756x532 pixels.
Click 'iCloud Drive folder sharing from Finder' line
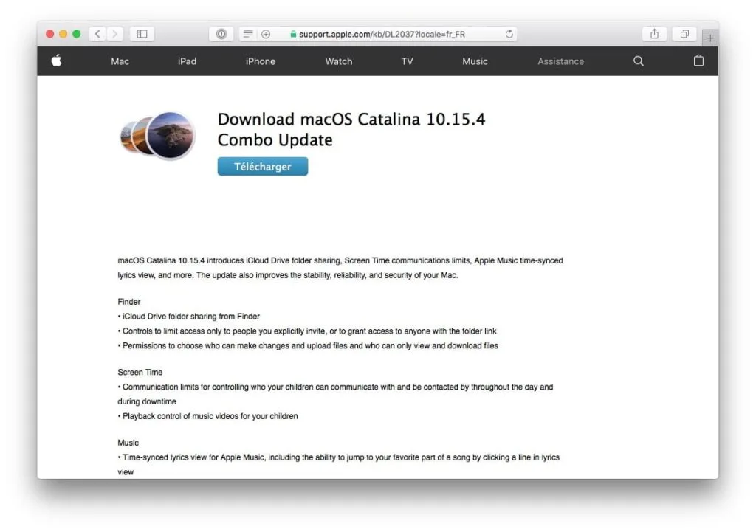click(188, 316)
